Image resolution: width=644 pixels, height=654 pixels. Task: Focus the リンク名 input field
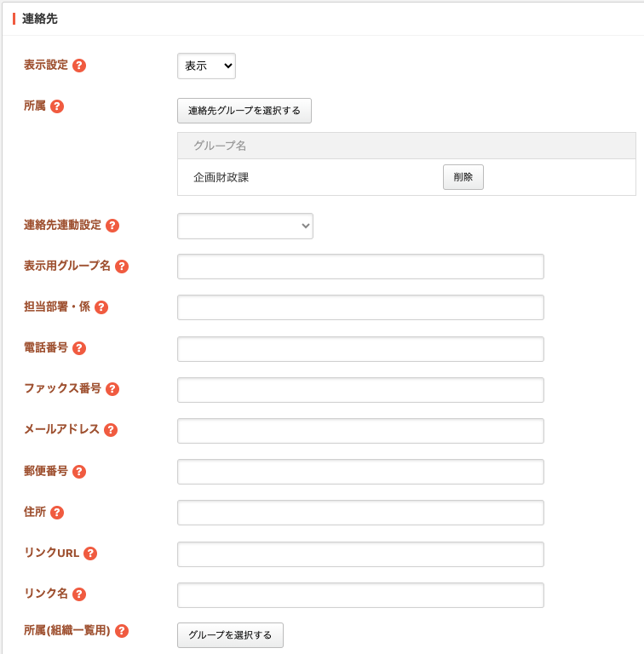[361, 595]
